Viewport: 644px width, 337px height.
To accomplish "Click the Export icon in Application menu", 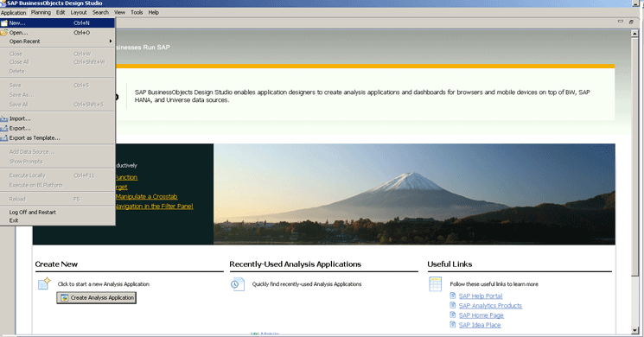I will (4, 128).
